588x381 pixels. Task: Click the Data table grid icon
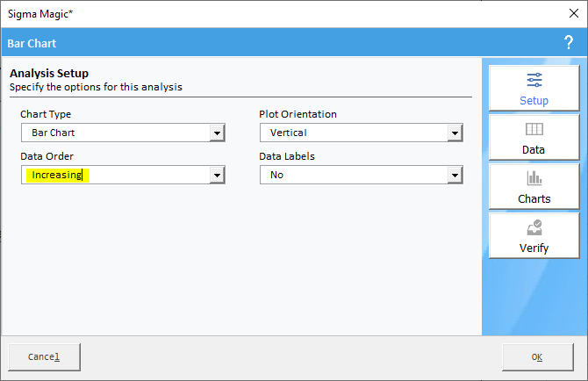(x=534, y=129)
